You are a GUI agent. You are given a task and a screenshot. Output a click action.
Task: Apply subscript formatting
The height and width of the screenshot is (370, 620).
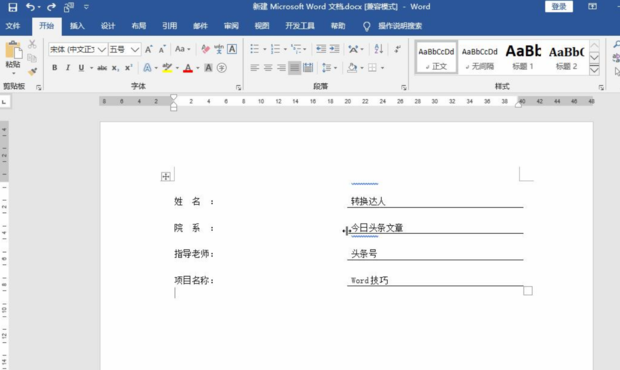point(115,68)
